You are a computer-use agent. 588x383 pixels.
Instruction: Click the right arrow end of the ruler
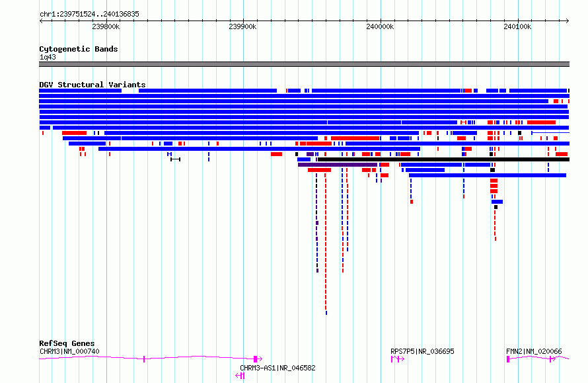(567, 21)
